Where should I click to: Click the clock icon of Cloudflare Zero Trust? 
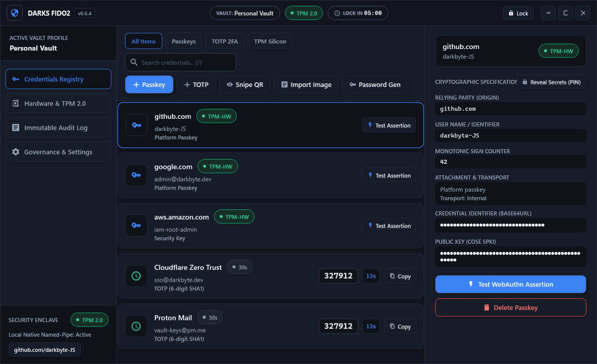[x=136, y=276]
